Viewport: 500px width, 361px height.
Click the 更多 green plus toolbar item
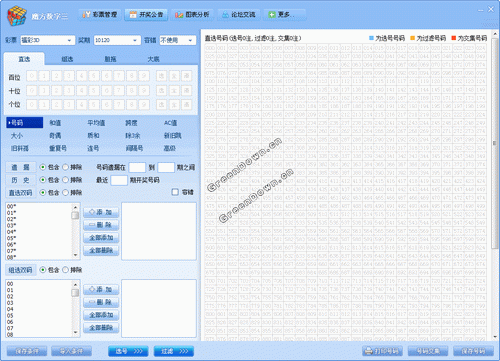point(285,15)
